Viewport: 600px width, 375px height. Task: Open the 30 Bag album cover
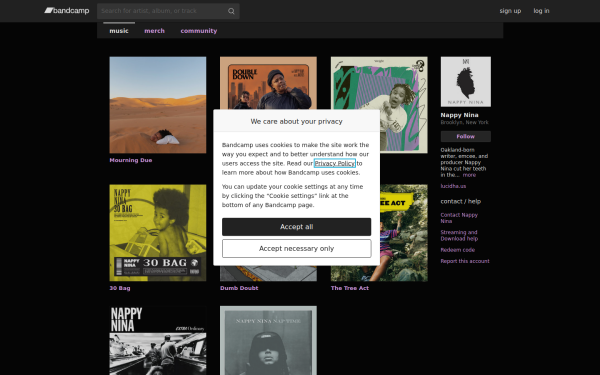158,233
